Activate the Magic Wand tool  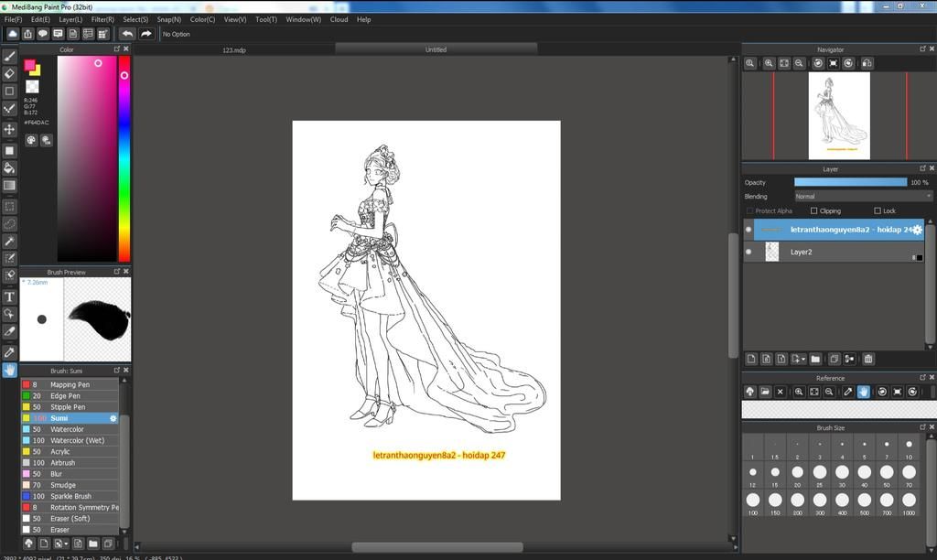[x=9, y=242]
